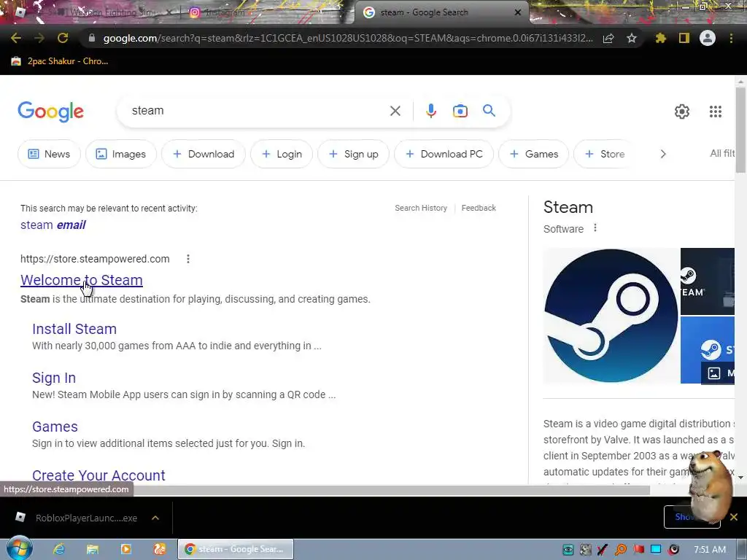
Task: Switch to the Weapon Fighting Simulator tab
Action: pyautogui.click(x=92, y=12)
